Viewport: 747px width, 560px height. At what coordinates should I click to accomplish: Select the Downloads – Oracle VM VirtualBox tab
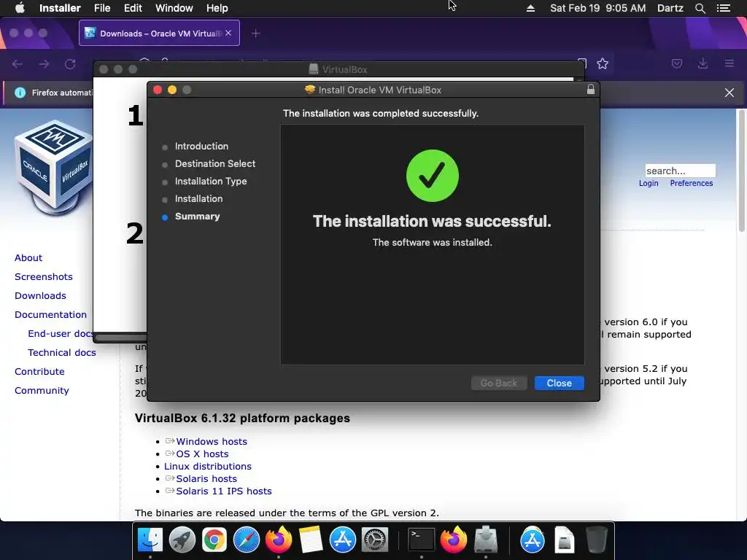click(159, 33)
